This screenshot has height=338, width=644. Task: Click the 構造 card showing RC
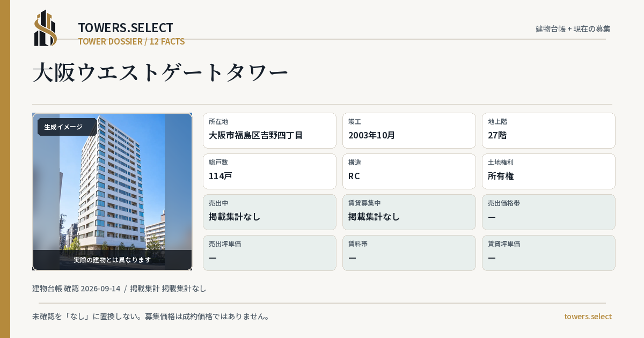click(409, 171)
